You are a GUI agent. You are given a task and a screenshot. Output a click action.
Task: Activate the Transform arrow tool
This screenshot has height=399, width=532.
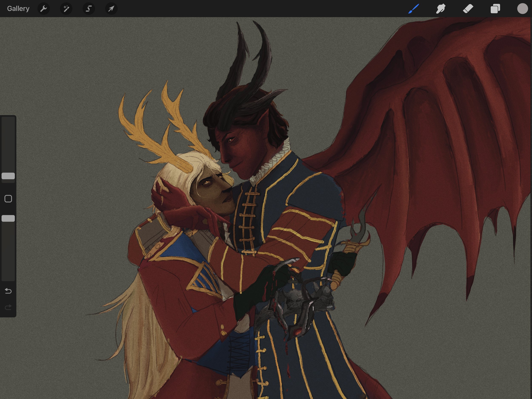tap(111, 9)
